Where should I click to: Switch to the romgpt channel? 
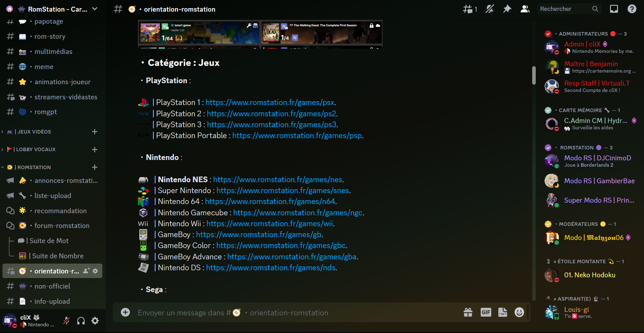[45, 112]
